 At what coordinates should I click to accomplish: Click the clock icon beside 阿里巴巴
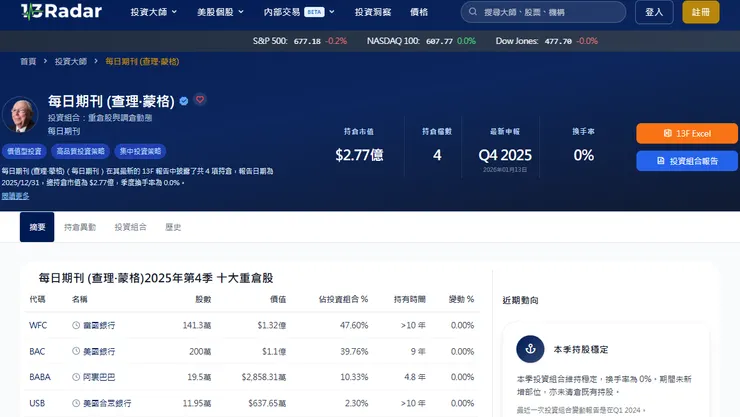coord(76,377)
